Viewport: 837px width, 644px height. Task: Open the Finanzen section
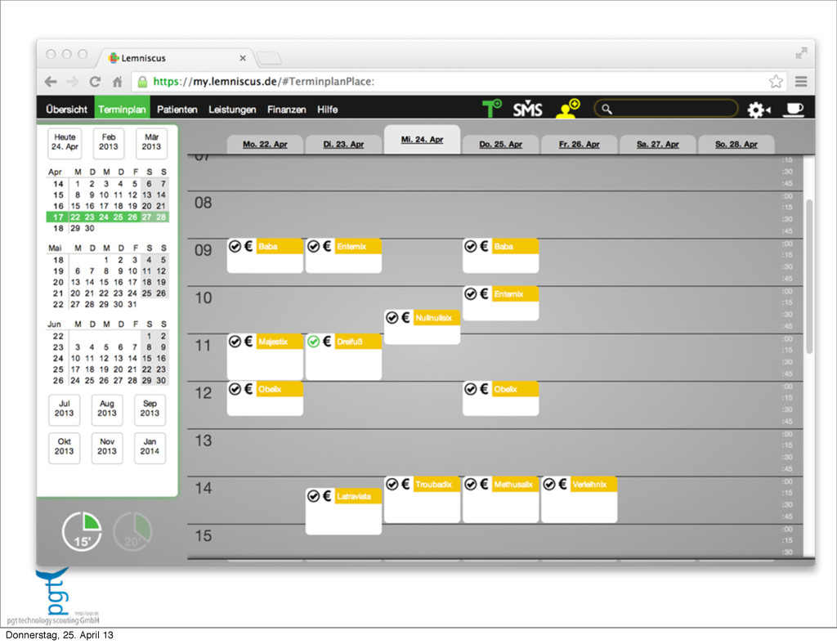point(287,110)
